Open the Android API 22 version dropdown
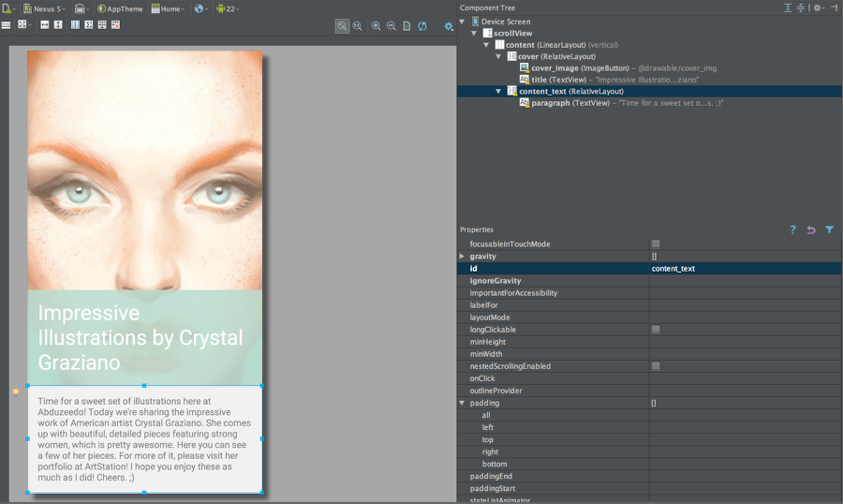Screen dimensions: 843x504 tap(228, 8)
